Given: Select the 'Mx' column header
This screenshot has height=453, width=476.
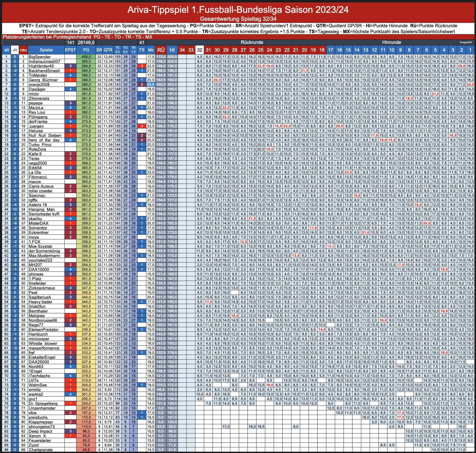Looking at the screenshot, I should tap(151, 50).
